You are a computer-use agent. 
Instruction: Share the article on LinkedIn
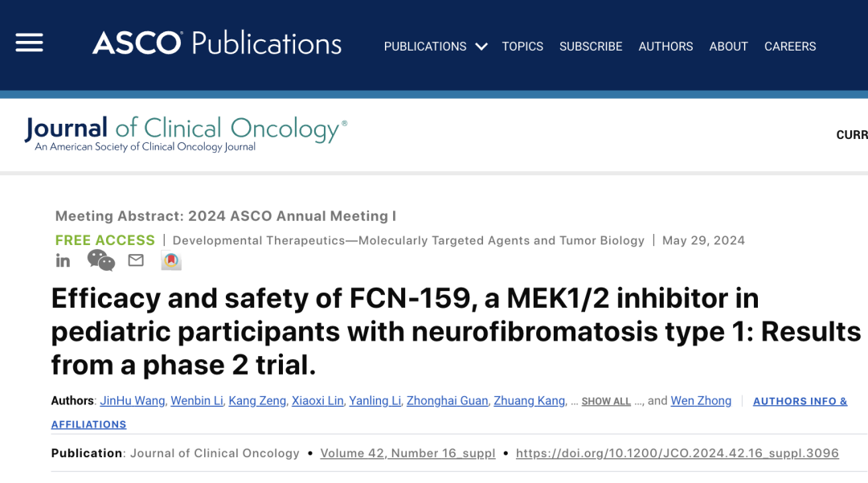pyautogui.click(x=63, y=260)
